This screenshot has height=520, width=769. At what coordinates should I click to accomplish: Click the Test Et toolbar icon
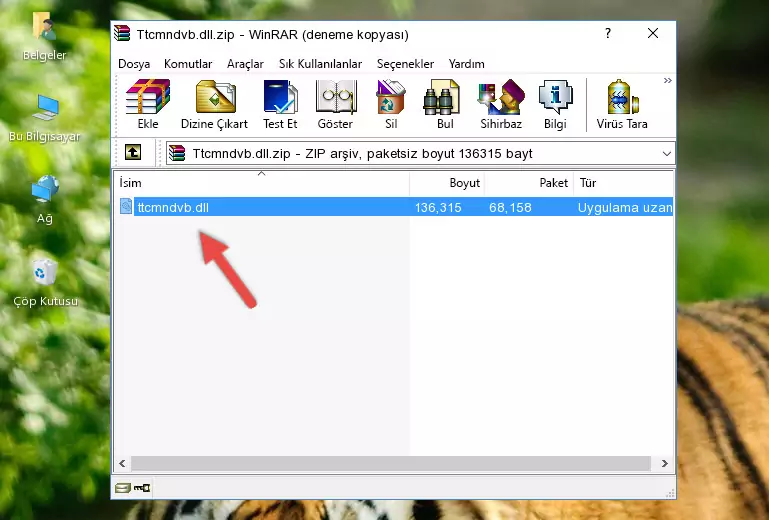pos(280,104)
